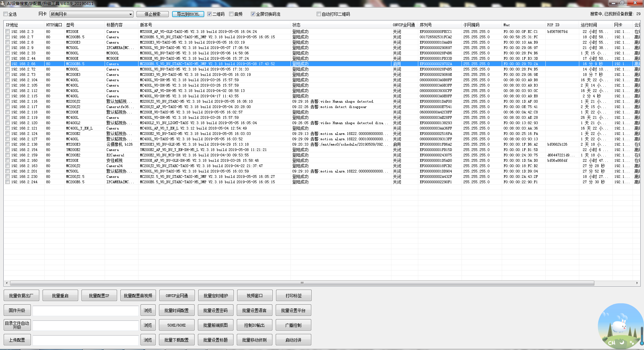Click 浏览 beside the 固件升级 field
644x350 pixels.
point(148,310)
